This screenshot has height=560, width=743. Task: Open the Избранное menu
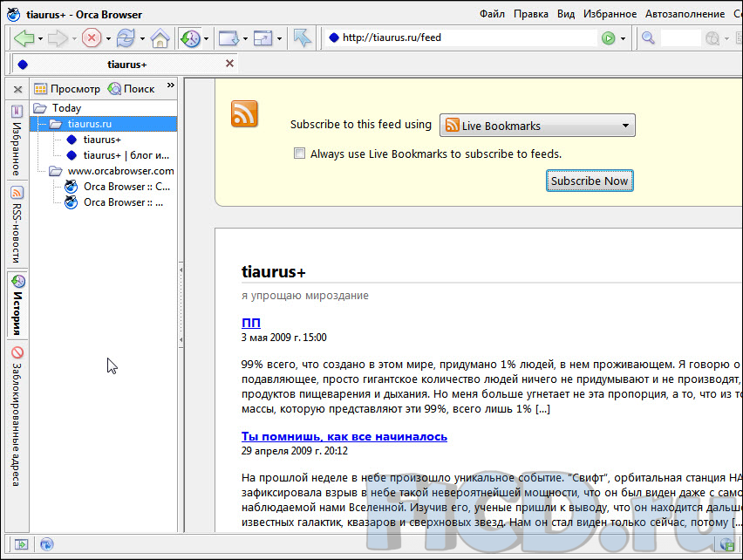[x=610, y=14]
